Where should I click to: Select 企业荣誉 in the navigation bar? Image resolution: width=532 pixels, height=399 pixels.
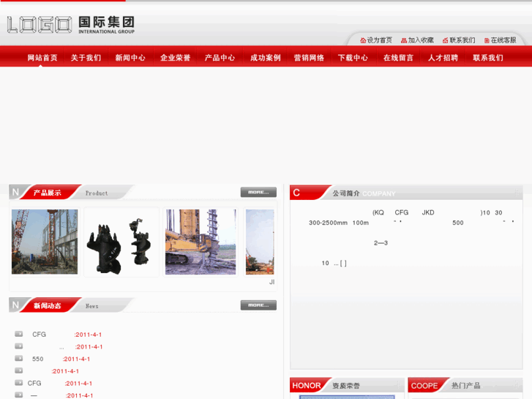175,58
